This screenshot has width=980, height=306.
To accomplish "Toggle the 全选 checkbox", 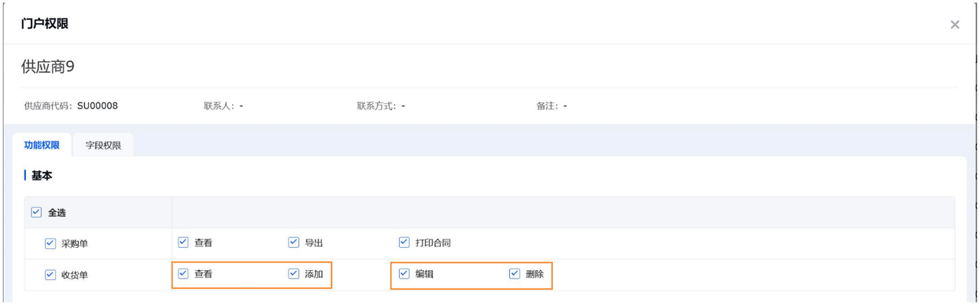I will [x=36, y=213].
